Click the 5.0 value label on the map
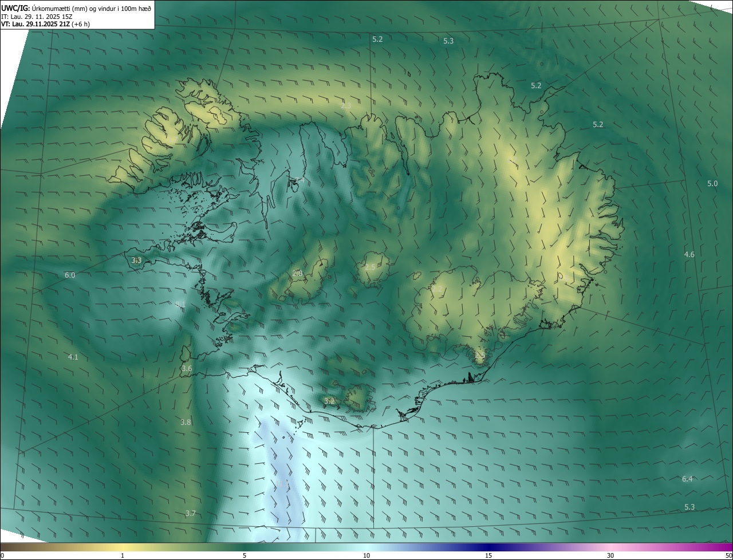 (x=712, y=184)
